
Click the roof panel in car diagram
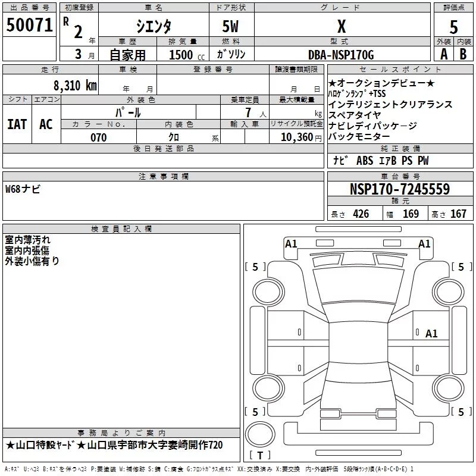click(358, 343)
